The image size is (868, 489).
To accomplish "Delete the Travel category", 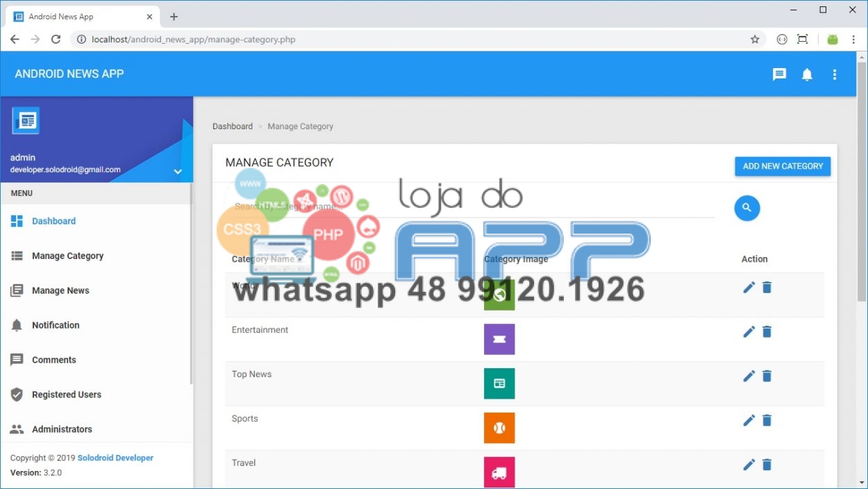I will 767,465.
